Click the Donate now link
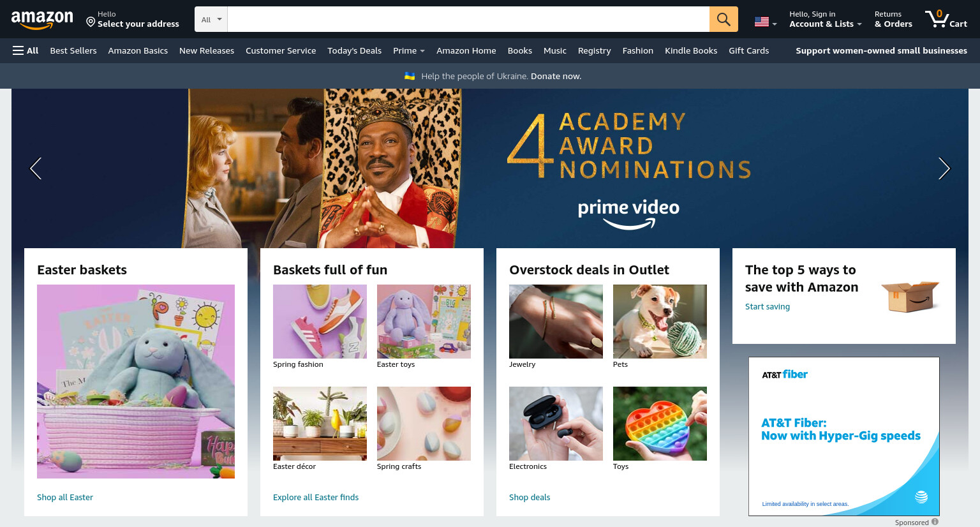 [x=556, y=76]
